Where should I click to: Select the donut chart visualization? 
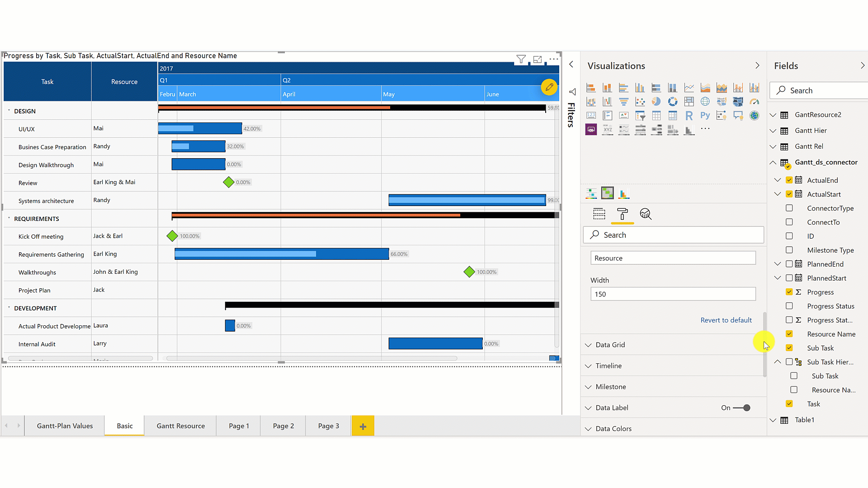pyautogui.click(x=673, y=102)
